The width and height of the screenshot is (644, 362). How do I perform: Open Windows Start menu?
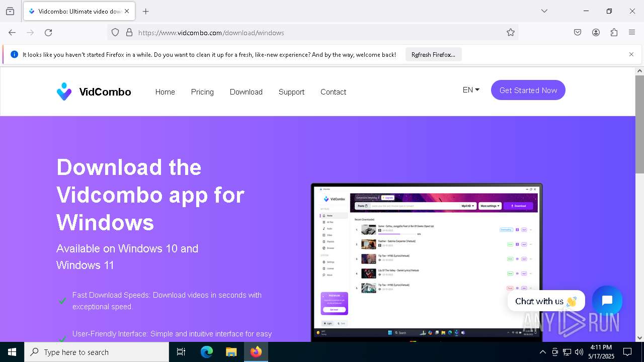[12, 352]
